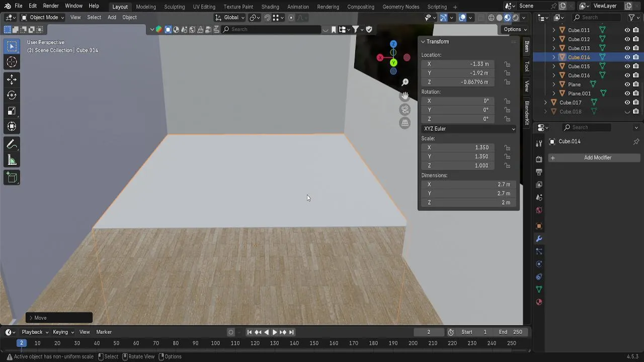The width and height of the screenshot is (644, 362).
Task: Activate the Cursor tool
Action: (x=12, y=62)
